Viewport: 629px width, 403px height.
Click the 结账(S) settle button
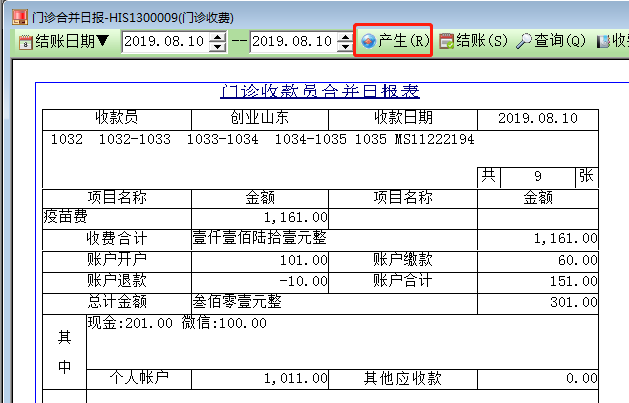click(473, 41)
